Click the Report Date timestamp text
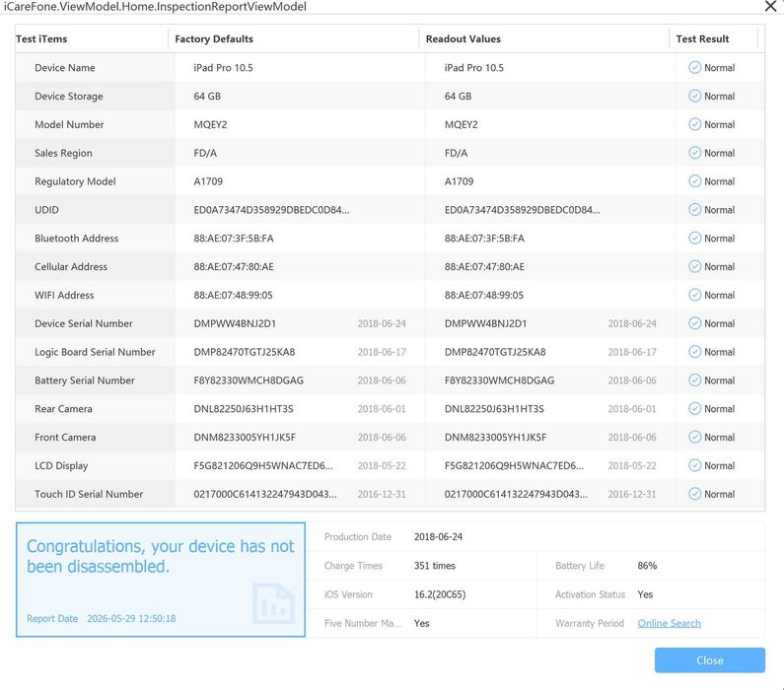This screenshot has height=690, width=784. [x=131, y=619]
